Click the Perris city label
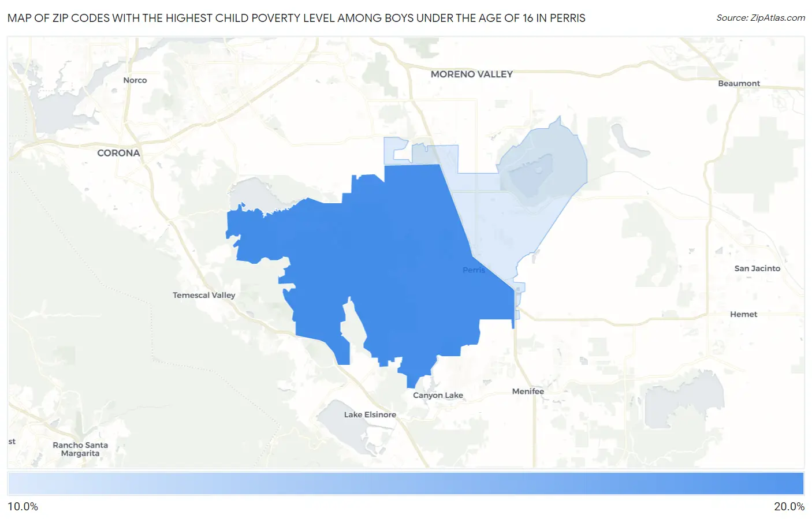The image size is (812, 519). (x=474, y=270)
